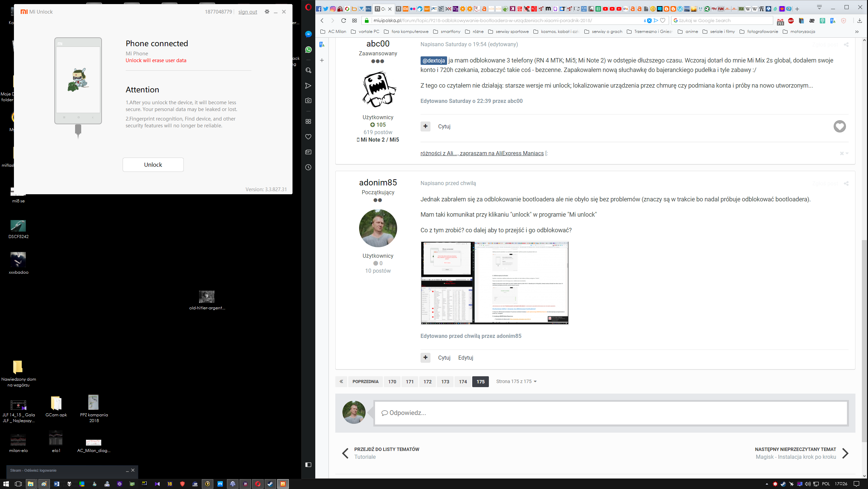This screenshot has height=489, width=868.
Task: Expand 'Strona 175 z 175' page dropdown
Action: point(516,381)
